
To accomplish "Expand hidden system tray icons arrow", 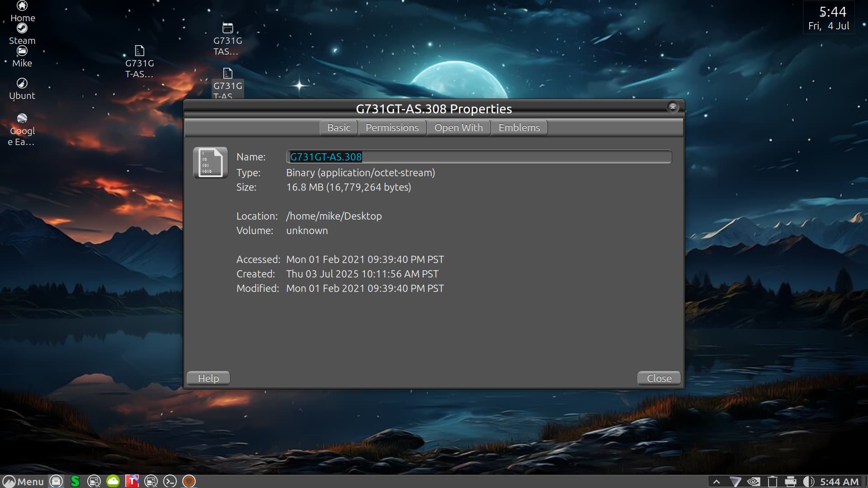I will point(717,482).
